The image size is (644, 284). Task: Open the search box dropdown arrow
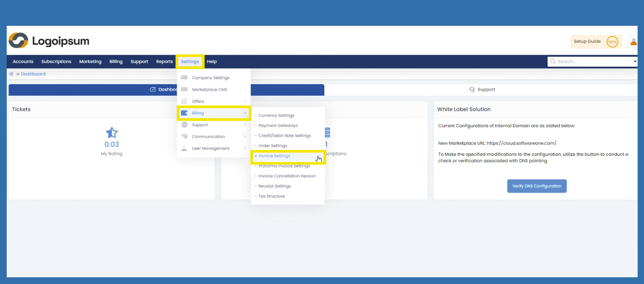[634, 61]
